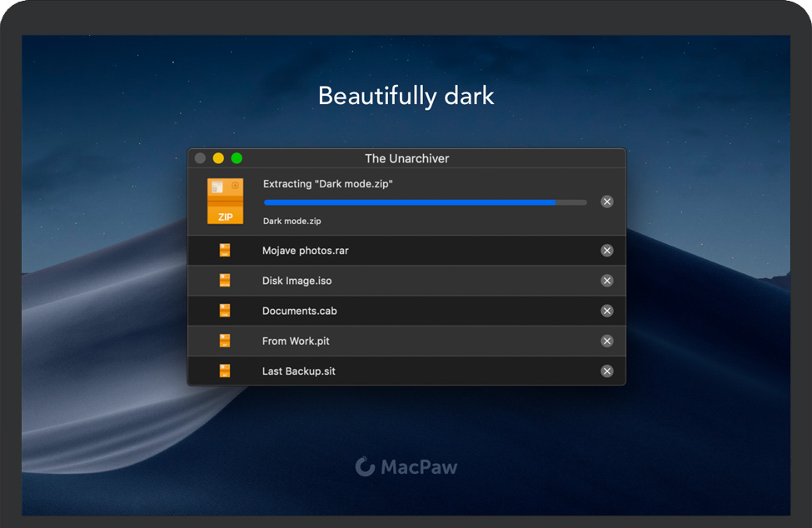Cancel the queued Last Backup.sit item

point(607,371)
